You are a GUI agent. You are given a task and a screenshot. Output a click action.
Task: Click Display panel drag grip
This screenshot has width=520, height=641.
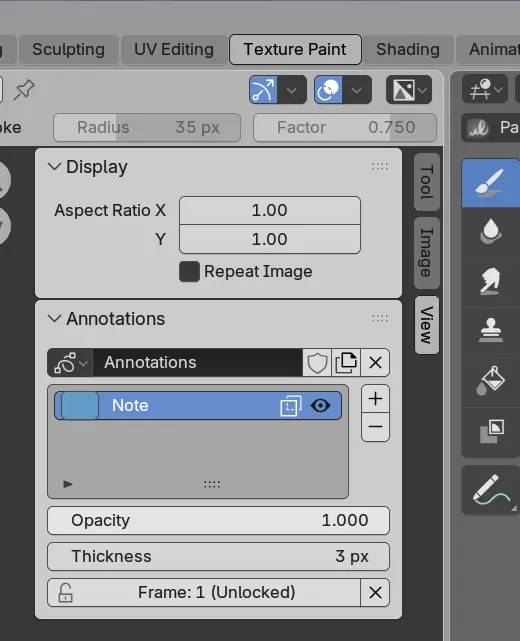click(380, 166)
